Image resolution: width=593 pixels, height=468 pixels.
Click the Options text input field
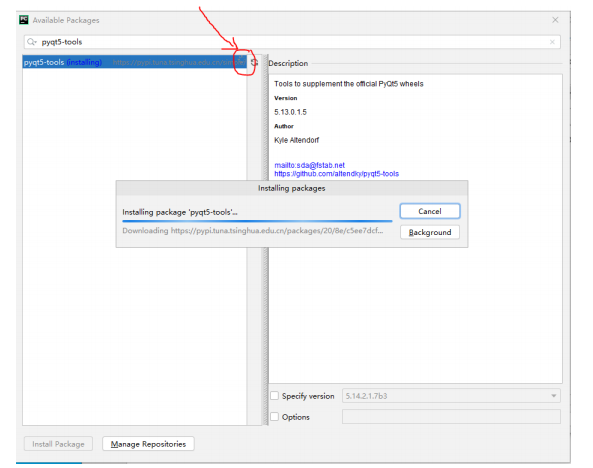click(x=451, y=417)
